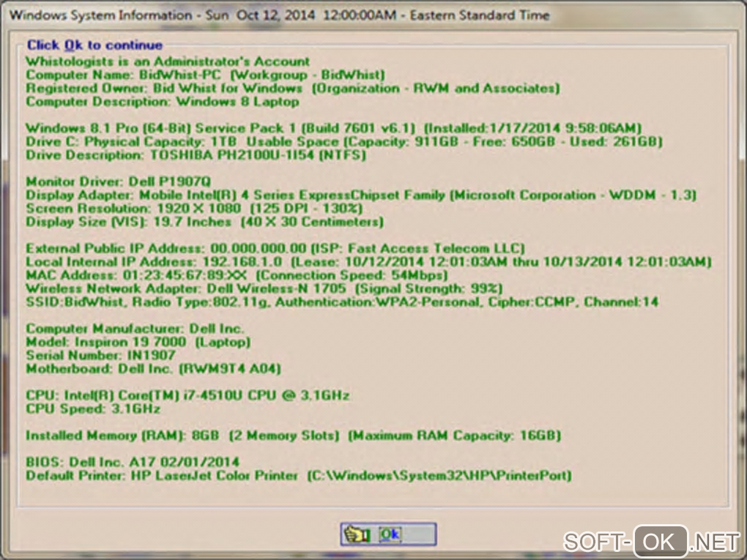Select the Computer Manufacturer Dell Inc. line
The height and width of the screenshot is (560, 747).
point(135,328)
